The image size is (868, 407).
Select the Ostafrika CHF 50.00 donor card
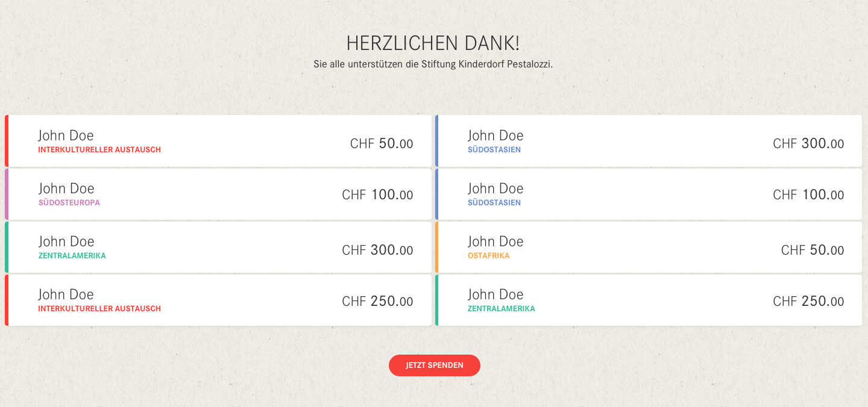point(649,247)
